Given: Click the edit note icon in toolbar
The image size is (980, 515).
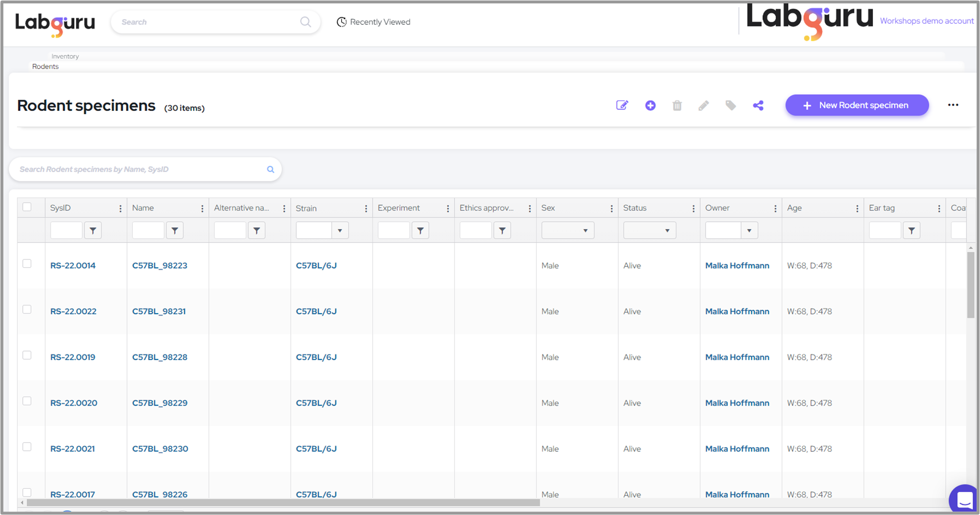Looking at the screenshot, I should [622, 106].
